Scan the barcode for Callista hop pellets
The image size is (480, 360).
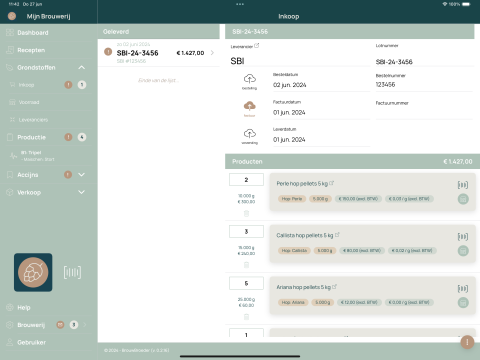coord(463,236)
